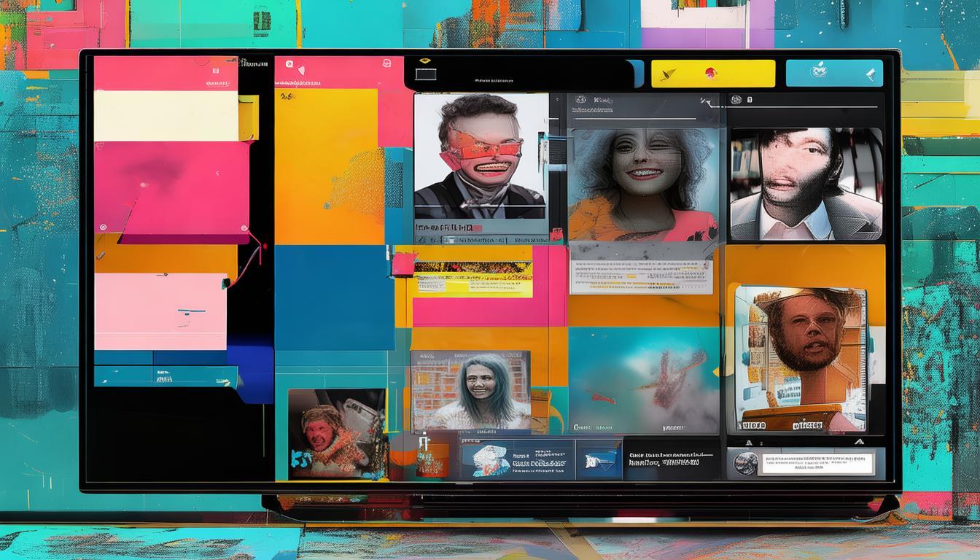Viewport: 980px width, 560px height.
Task: Click the globe icon in the teal button
Action: (820, 72)
